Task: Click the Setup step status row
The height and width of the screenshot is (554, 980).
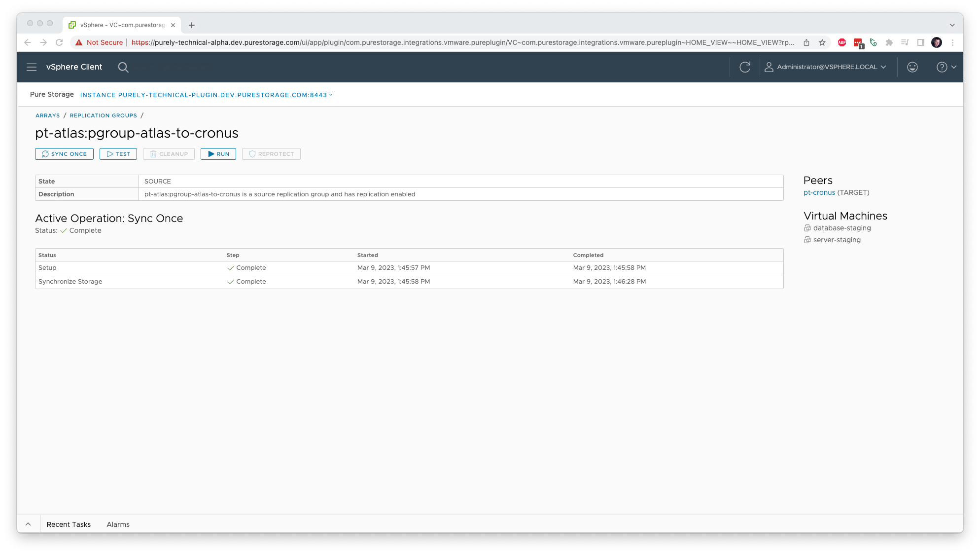Action: pos(409,267)
